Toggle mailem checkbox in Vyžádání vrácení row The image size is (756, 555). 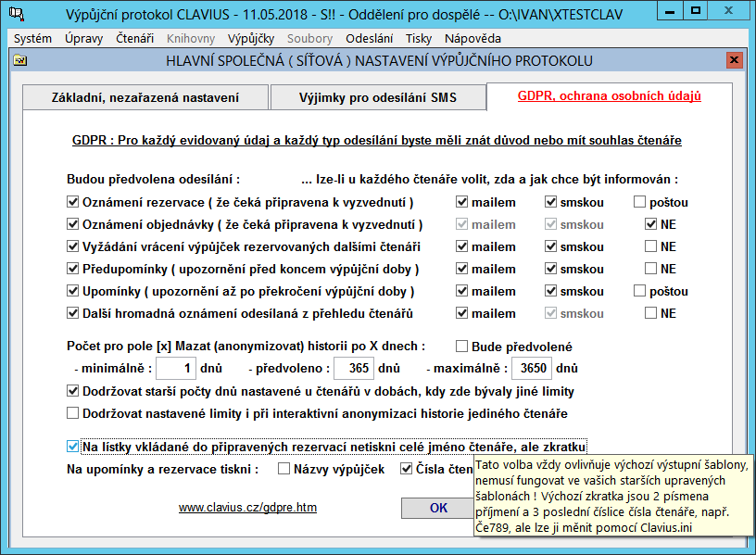tap(462, 246)
